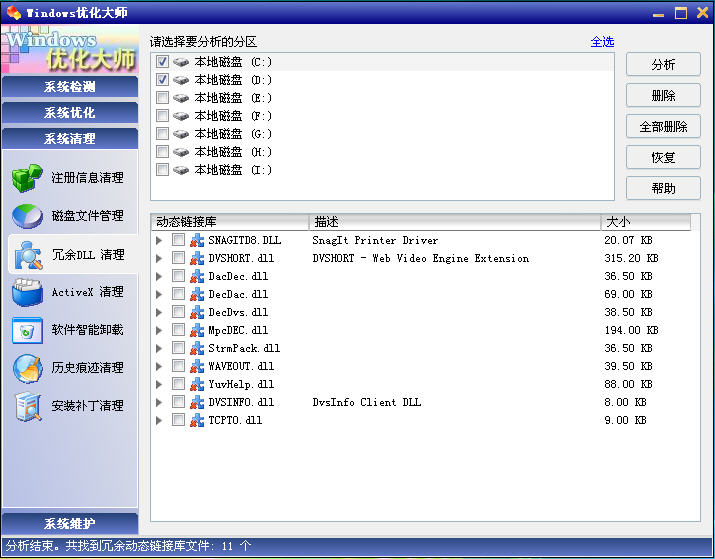This screenshot has width=715, height=559.
Task: Select the 历史痕迹清理 broom icon
Action: [x=27, y=368]
